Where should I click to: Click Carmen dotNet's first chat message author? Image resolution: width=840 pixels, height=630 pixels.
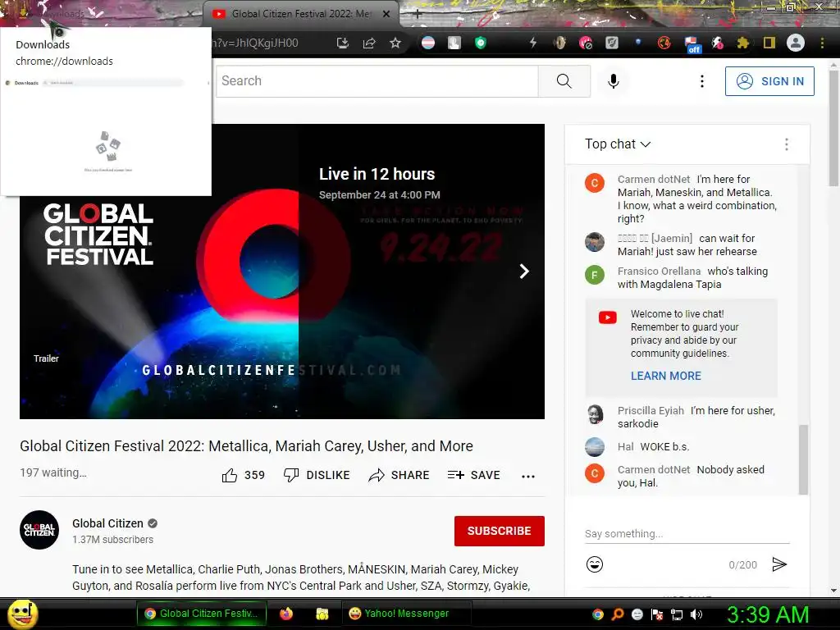click(x=654, y=180)
